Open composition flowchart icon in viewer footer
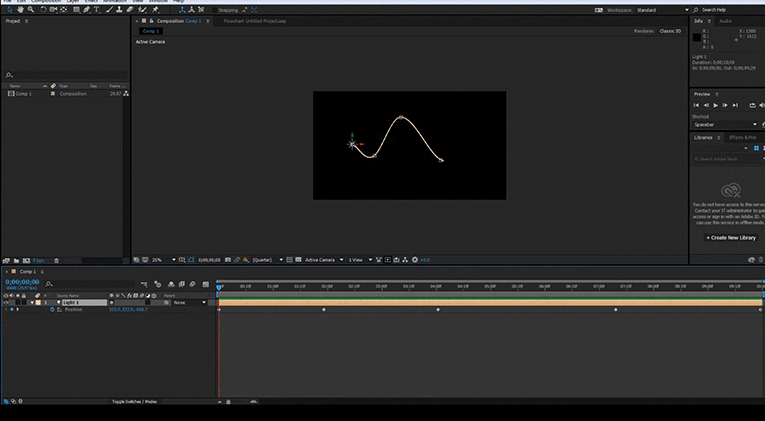 click(405, 260)
